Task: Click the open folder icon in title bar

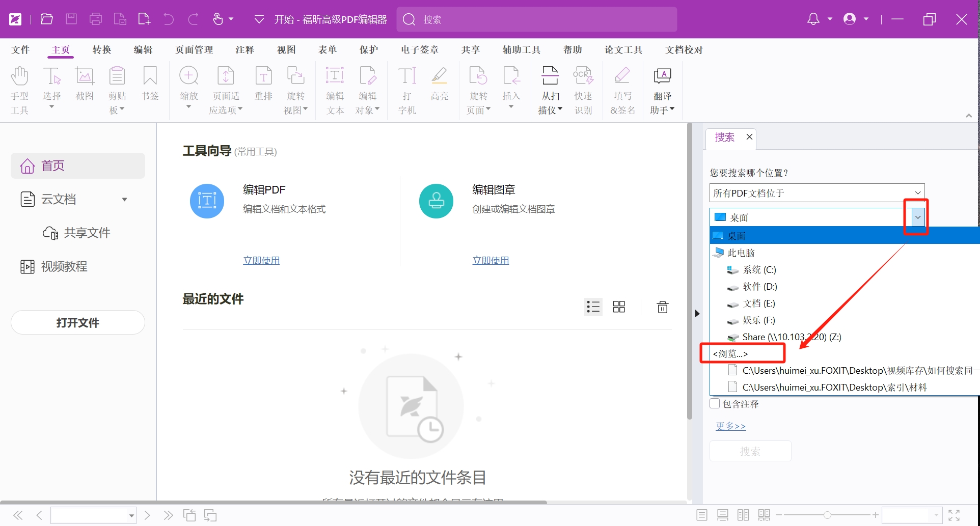Action: point(47,19)
